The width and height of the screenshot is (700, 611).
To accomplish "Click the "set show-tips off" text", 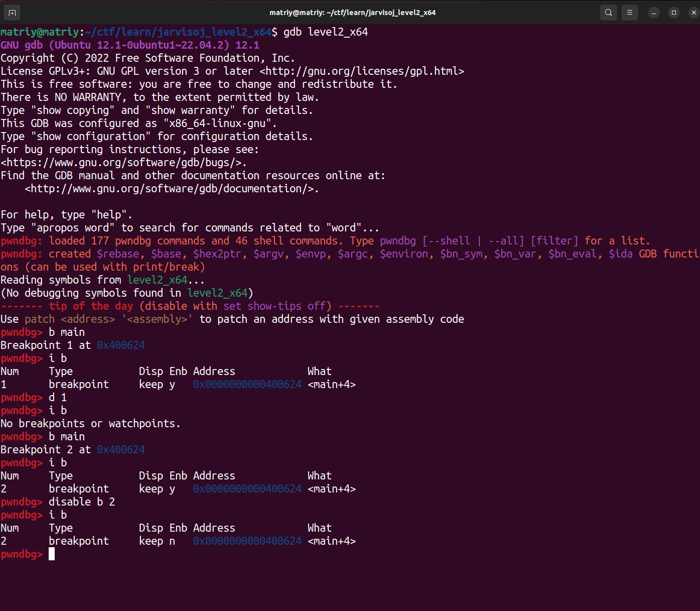I will click(x=274, y=306).
